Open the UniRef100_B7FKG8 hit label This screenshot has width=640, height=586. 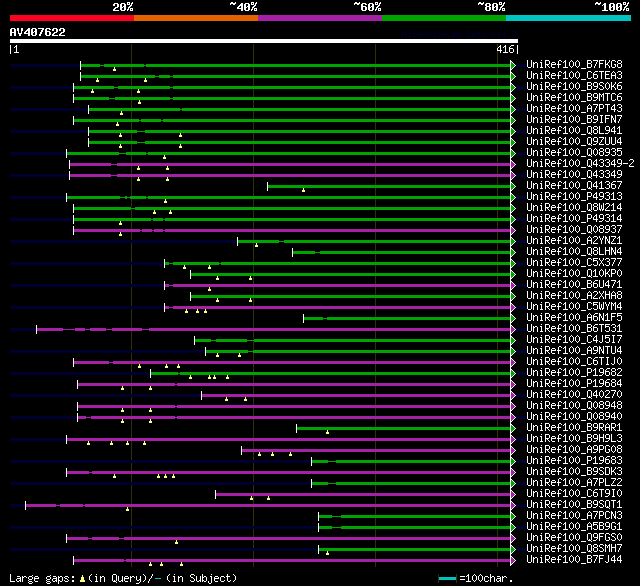pyautogui.click(x=574, y=64)
